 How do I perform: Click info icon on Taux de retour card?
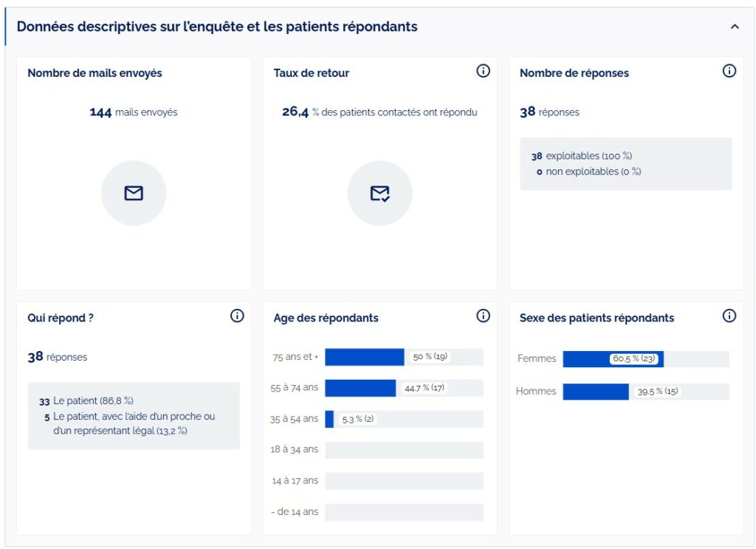pos(483,71)
